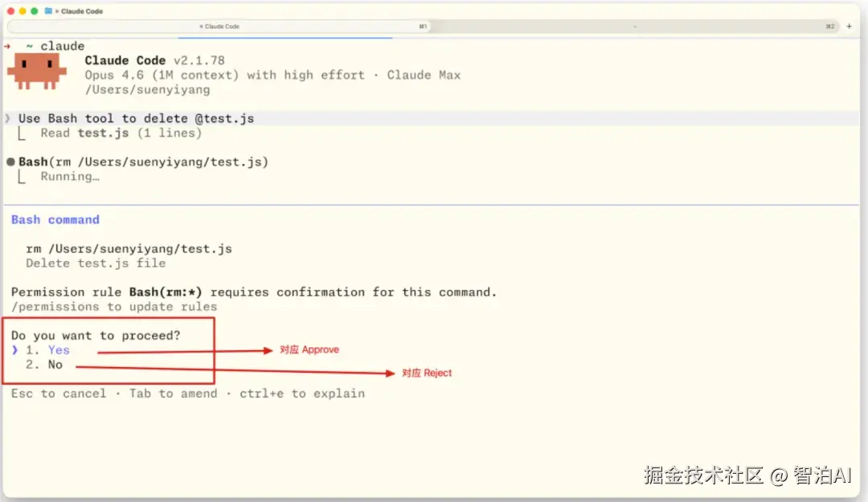Image resolution: width=868 pixels, height=502 pixels.
Task: Click the 'Use Bash tool to delete @test.js' prompt
Action: pyautogui.click(x=136, y=118)
